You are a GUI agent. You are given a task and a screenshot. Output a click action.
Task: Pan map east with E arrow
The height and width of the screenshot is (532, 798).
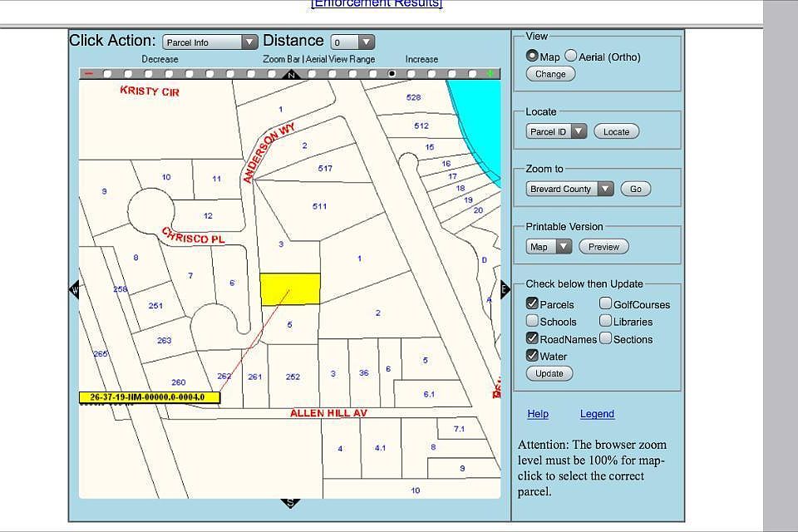tap(505, 289)
